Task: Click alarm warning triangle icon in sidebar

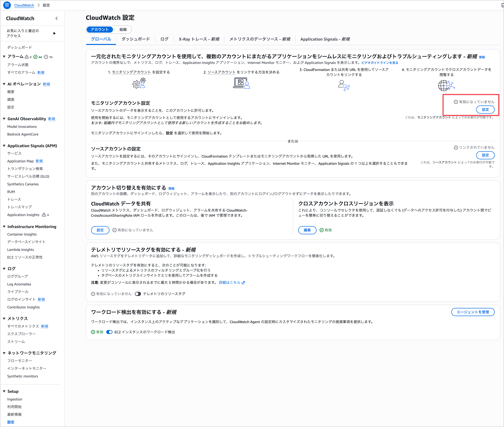Action: pyautogui.click(x=27, y=57)
